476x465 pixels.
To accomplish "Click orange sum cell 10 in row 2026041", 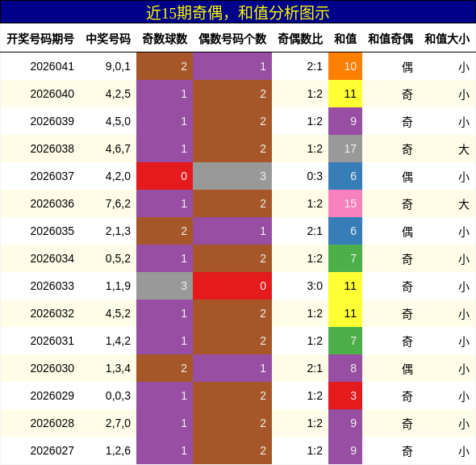I will pos(345,66).
